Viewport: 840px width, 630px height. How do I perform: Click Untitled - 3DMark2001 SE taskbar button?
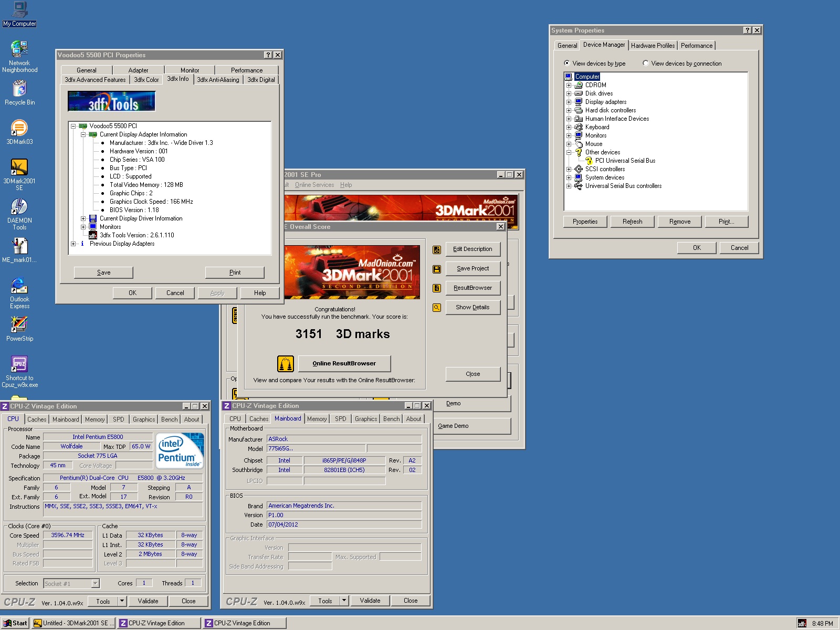pos(73,623)
